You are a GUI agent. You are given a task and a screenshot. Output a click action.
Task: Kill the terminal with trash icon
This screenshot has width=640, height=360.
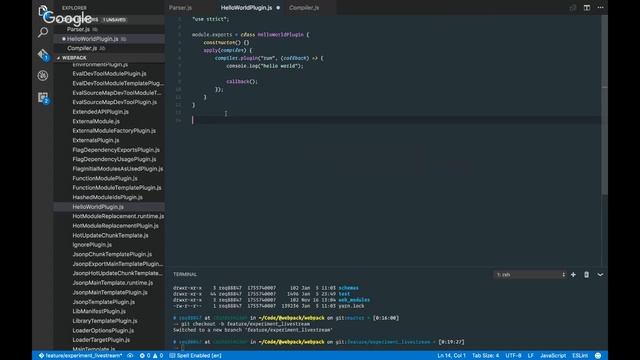coord(586,275)
